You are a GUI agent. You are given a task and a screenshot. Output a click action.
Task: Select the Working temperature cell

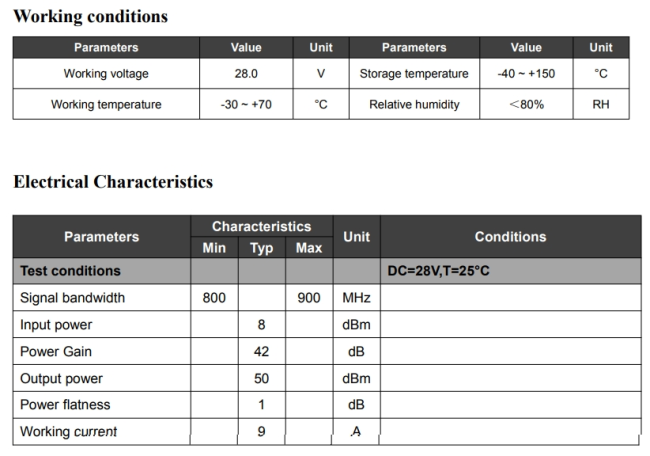106,104
